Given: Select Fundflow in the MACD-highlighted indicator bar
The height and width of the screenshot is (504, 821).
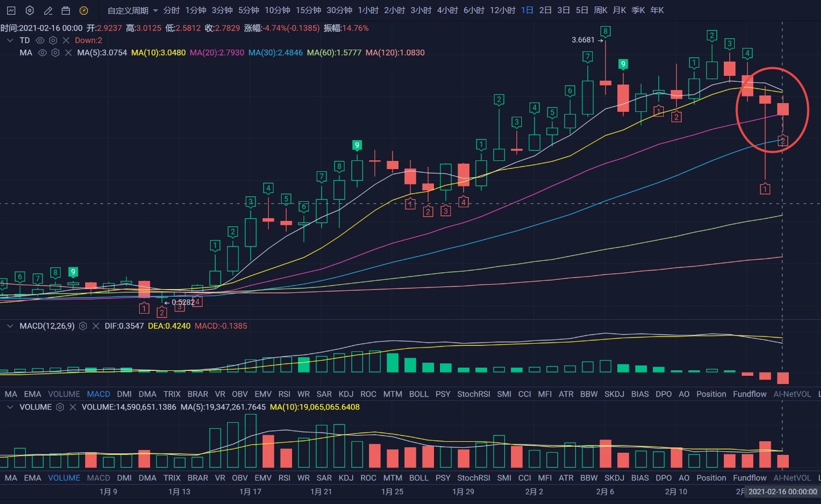Looking at the screenshot, I should [x=750, y=394].
